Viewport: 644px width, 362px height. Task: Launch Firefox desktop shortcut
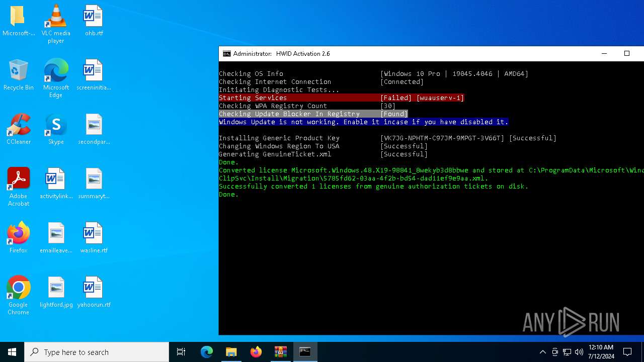click(18, 238)
